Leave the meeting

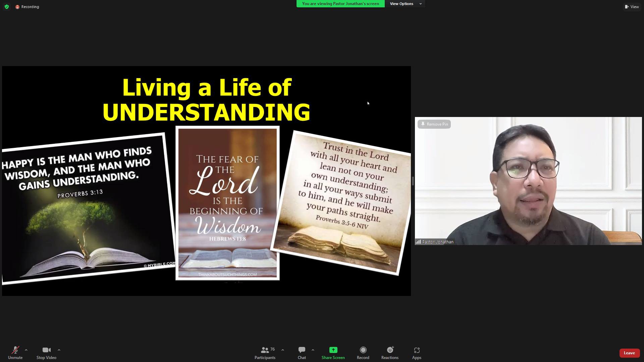[629, 353]
